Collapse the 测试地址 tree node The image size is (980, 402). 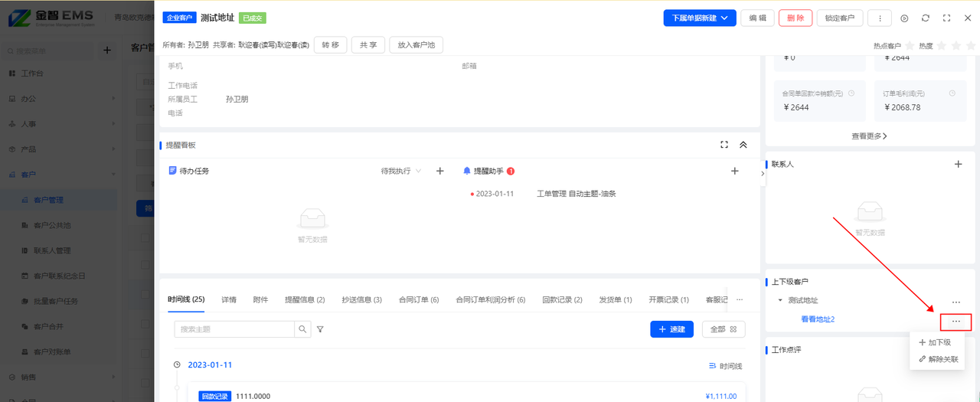pos(780,301)
